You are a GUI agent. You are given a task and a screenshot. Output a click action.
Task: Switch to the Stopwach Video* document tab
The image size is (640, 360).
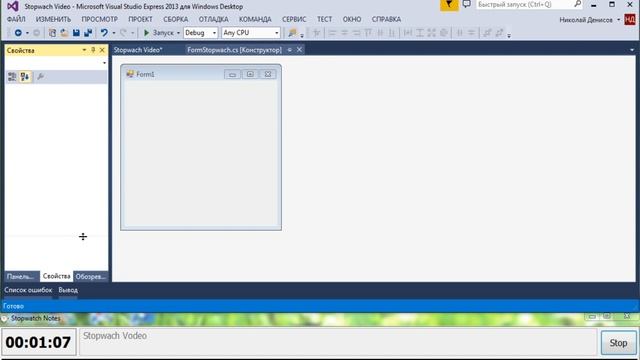coord(138,50)
